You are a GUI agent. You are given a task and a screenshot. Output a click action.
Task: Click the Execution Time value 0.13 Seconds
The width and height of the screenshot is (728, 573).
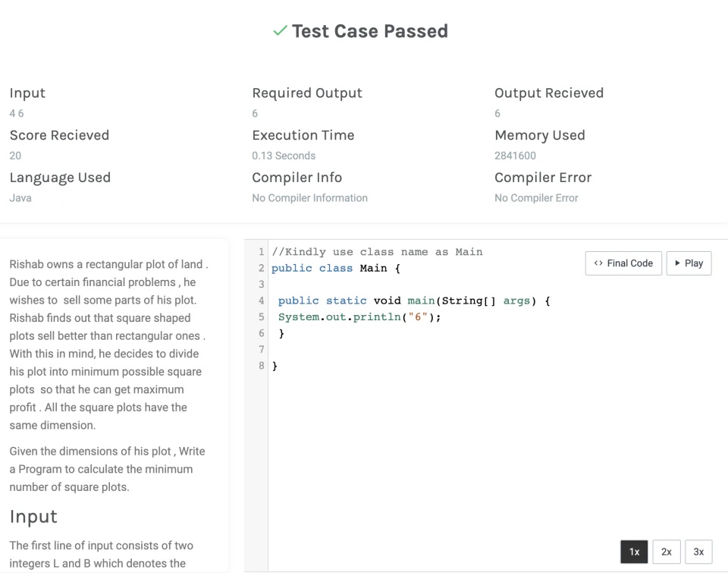click(x=284, y=156)
